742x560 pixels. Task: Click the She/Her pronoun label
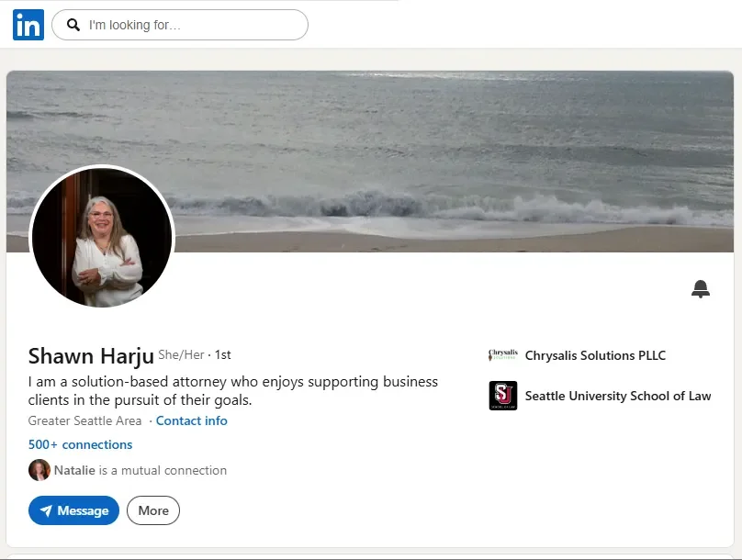click(x=181, y=354)
